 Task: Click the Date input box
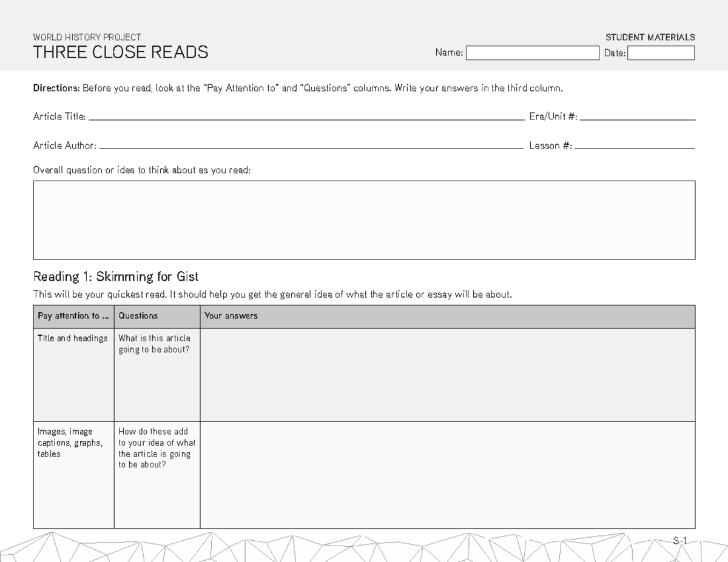coord(661,53)
